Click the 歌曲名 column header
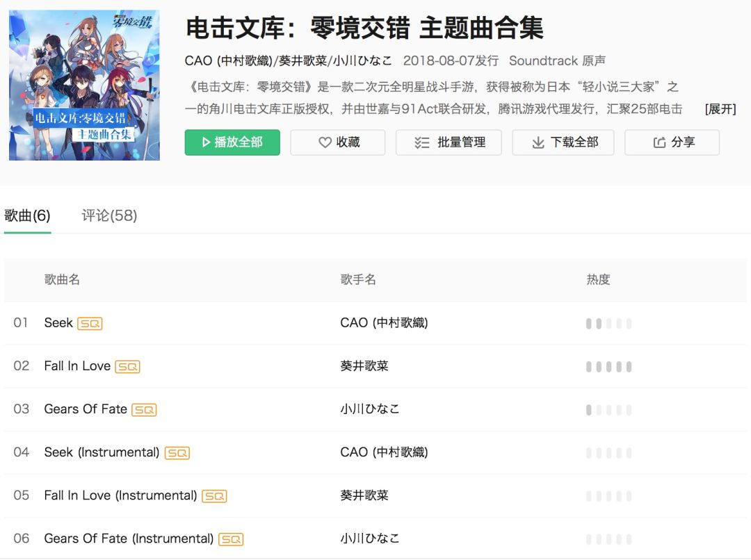The height and width of the screenshot is (560, 751). (x=62, y=279)
